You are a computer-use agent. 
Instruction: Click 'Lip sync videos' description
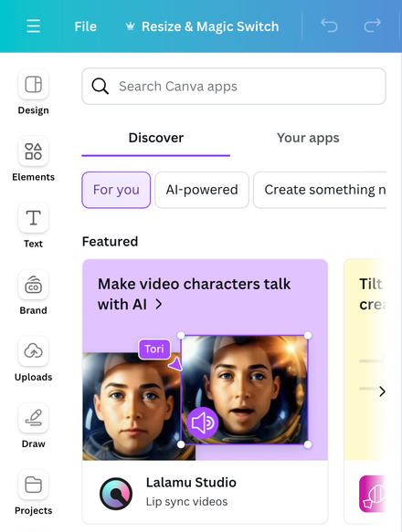[186, 502]
